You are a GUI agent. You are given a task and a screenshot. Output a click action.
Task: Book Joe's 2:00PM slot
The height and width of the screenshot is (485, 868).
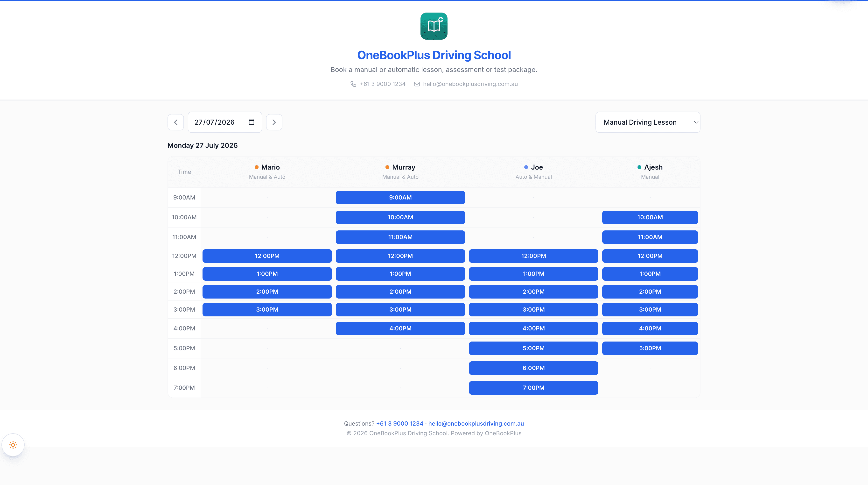tap(533, 292)
